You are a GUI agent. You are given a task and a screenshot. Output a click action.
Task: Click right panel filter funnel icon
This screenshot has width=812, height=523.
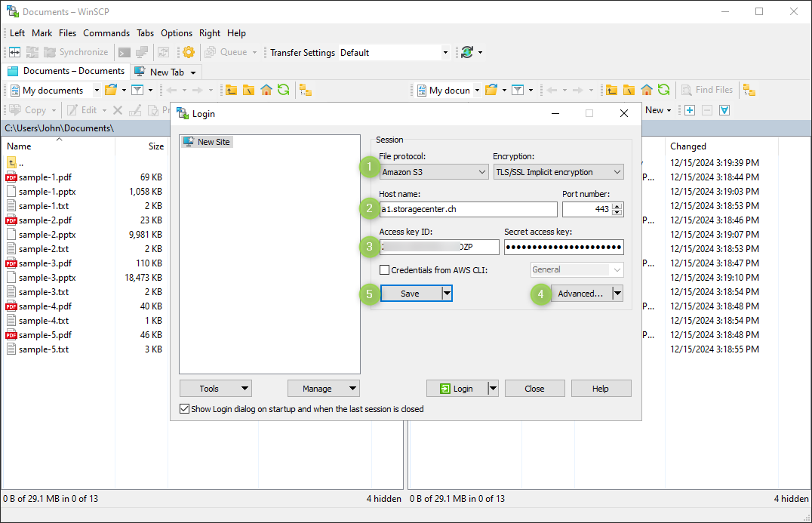(518, 90)
